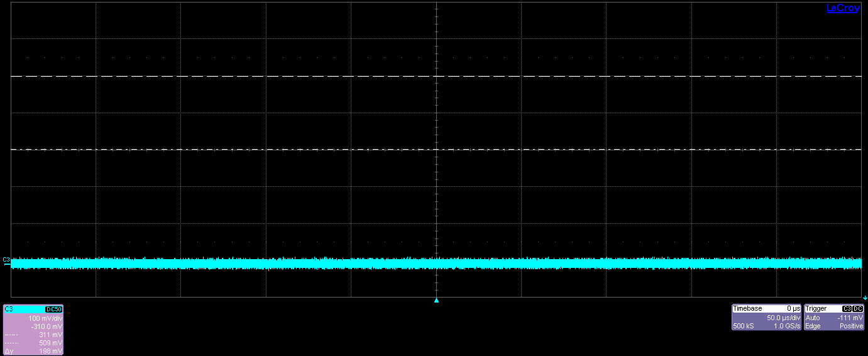The width and height of the screenshot is (868, 356).
Task: Select the cyan trigger delay triangle below the grid
Action: pyautogui.click(x=436, y=300)
